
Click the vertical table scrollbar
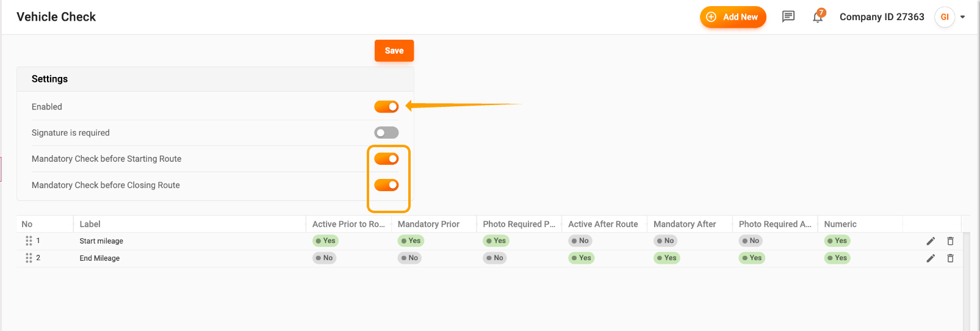coord(966,281)
